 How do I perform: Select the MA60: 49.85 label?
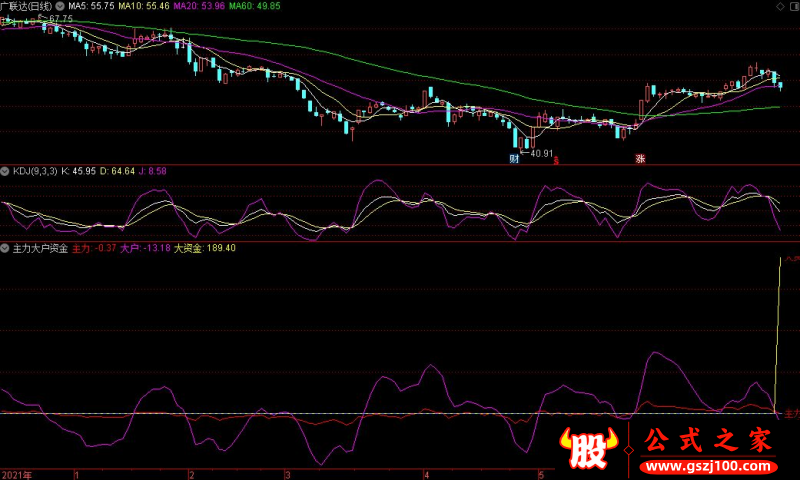[x=255, y=6]
